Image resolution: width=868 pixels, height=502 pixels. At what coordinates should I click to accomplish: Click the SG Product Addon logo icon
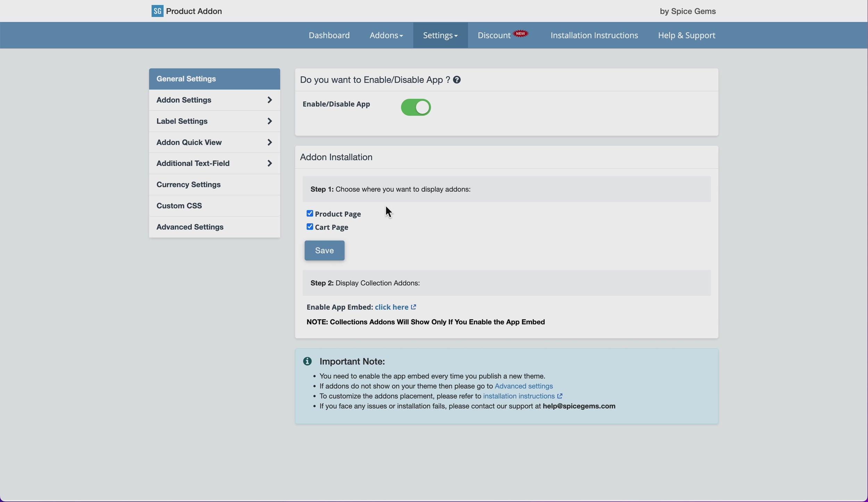tap(157, 11)
